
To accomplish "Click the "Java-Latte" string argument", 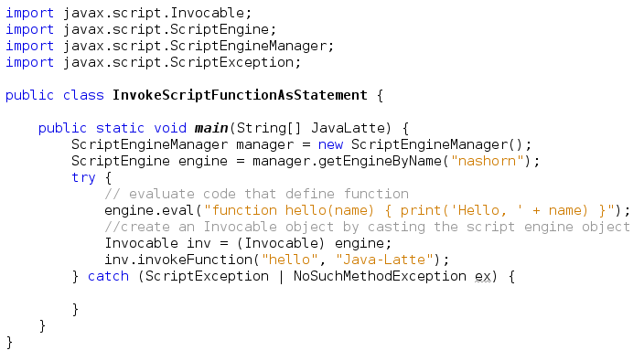I will [x=384, y=260].
